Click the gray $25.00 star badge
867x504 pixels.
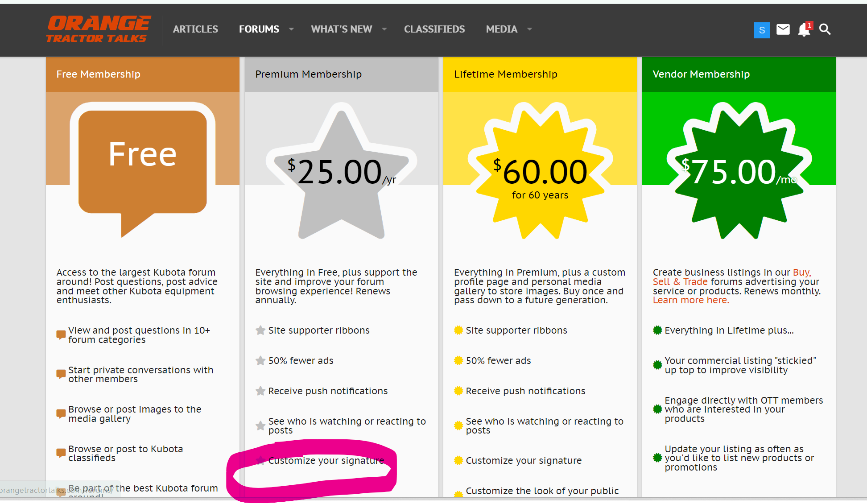point(341,174)
